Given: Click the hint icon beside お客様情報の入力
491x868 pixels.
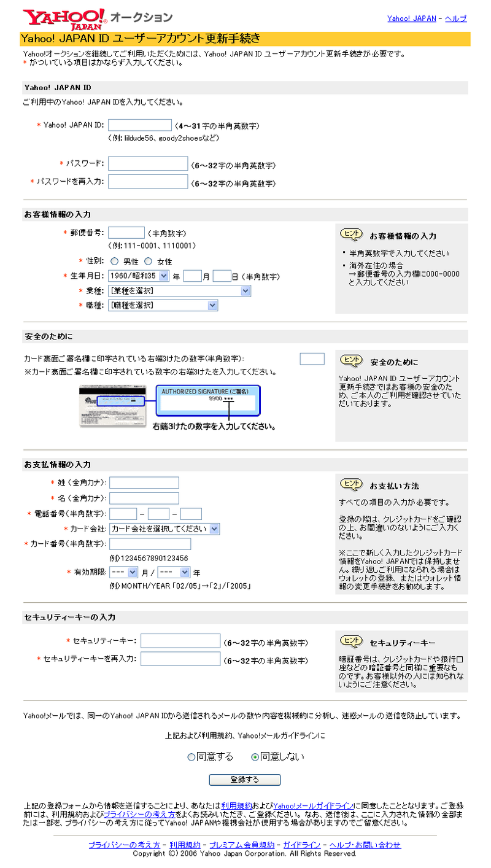Looking at the screenshot, I should point(351,234).
